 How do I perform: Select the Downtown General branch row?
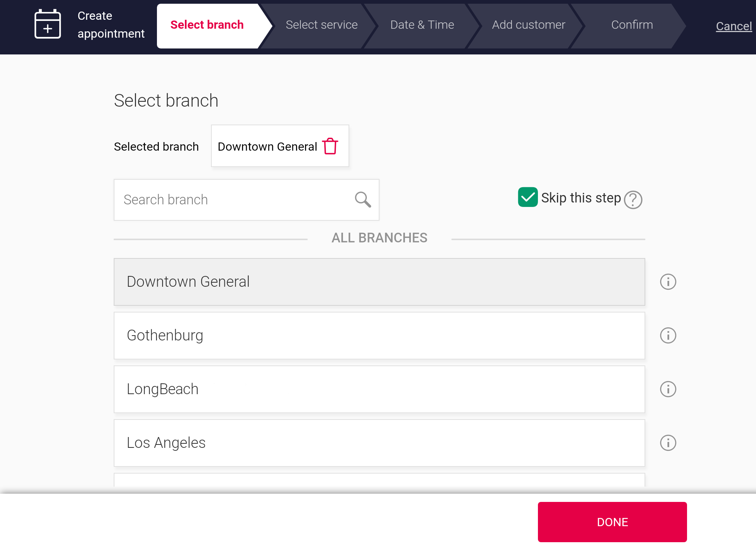(379, 282)
